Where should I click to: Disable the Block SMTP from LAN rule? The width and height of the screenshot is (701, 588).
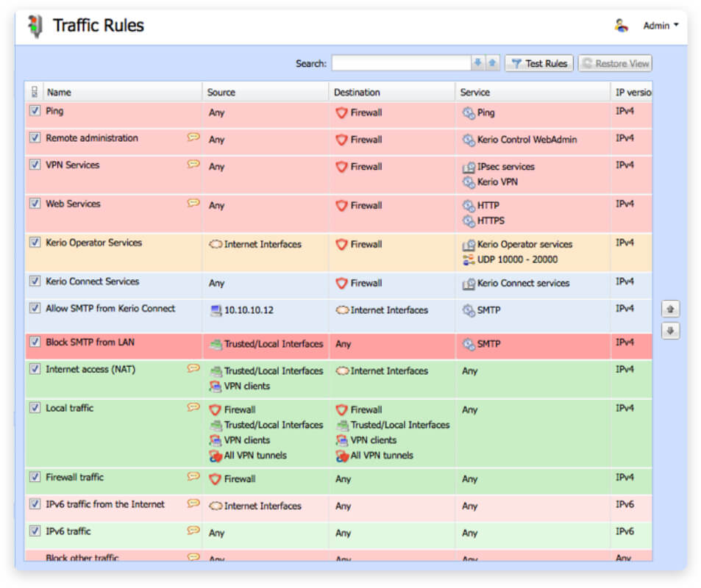(35, 342)
